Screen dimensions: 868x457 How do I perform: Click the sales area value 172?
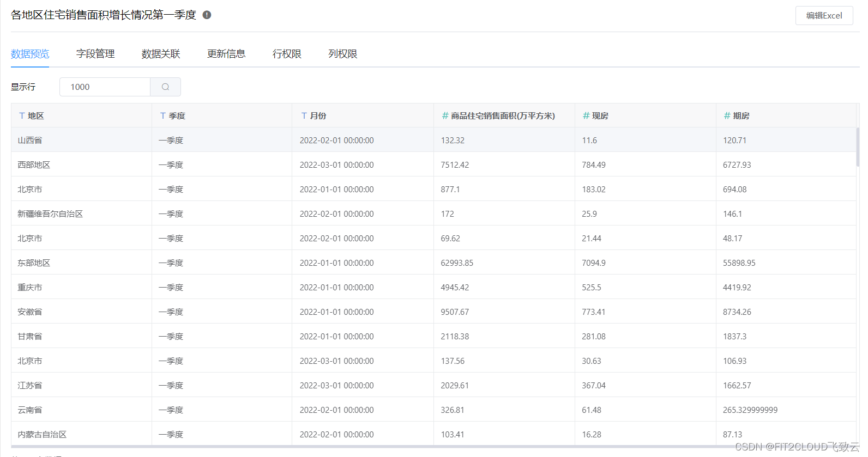(x=447, y=214)
